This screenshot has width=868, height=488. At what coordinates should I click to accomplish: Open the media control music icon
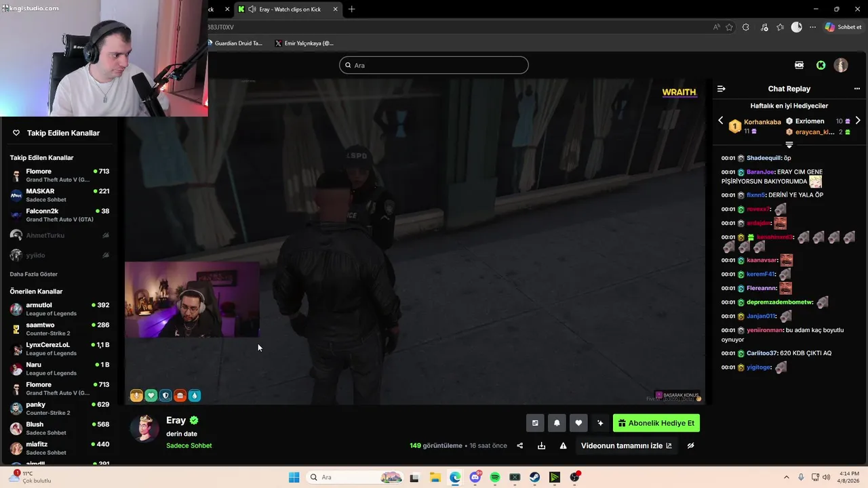click(765, 27)
